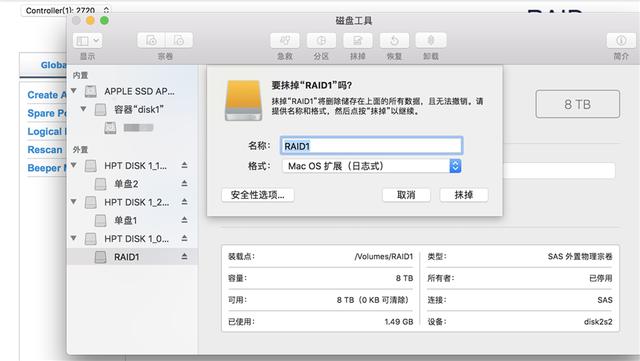Open the format (格式) dropdown Mac OS 扩展
This screenshot has height=361, width=640.
(x=371, y=166)
